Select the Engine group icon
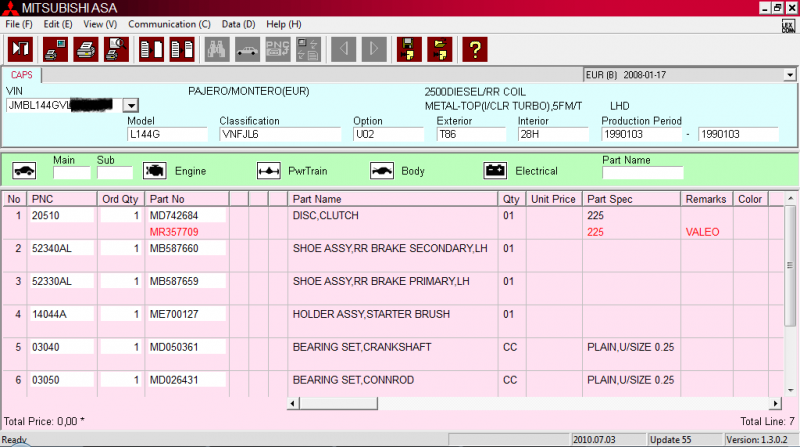This screenshot has width=800, height=447. [x=155, y=170]
